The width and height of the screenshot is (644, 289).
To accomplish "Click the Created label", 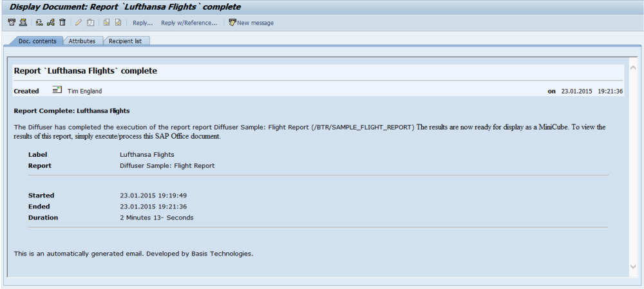I will (26, 92).
